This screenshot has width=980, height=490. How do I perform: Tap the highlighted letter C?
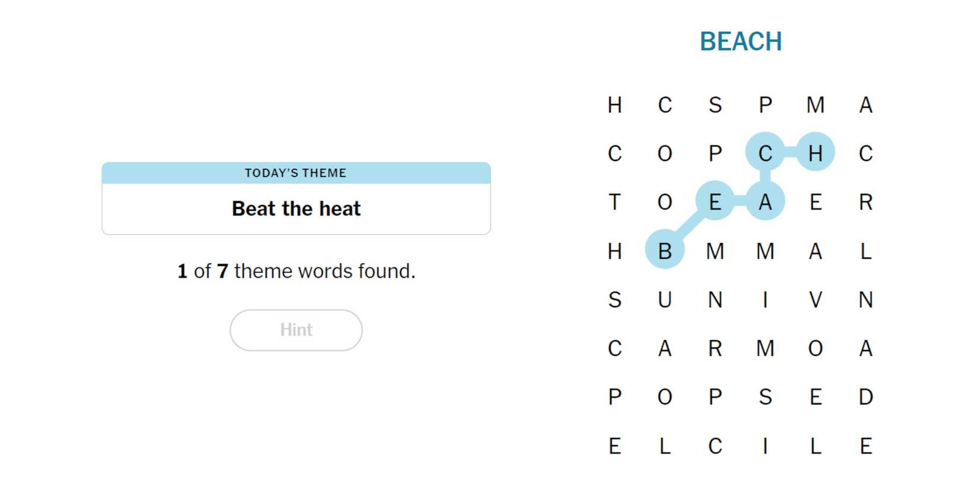[765, 153]
